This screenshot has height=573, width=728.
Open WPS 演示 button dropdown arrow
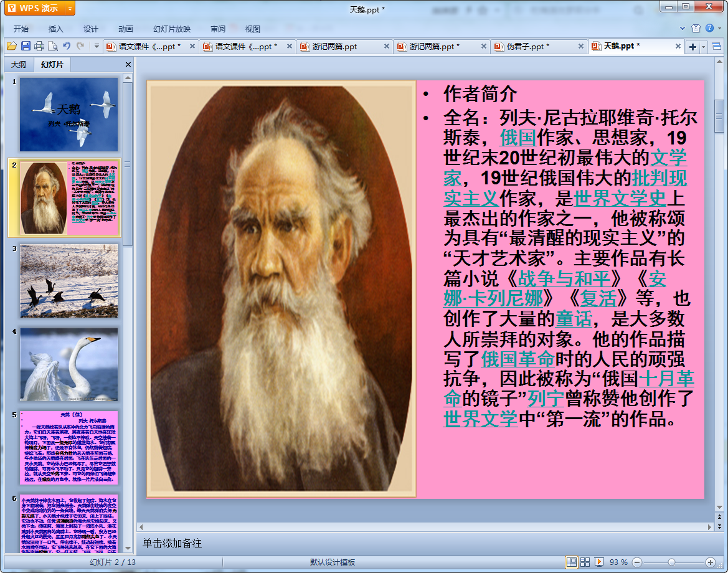pyautogui.click(x=70, y=8)
